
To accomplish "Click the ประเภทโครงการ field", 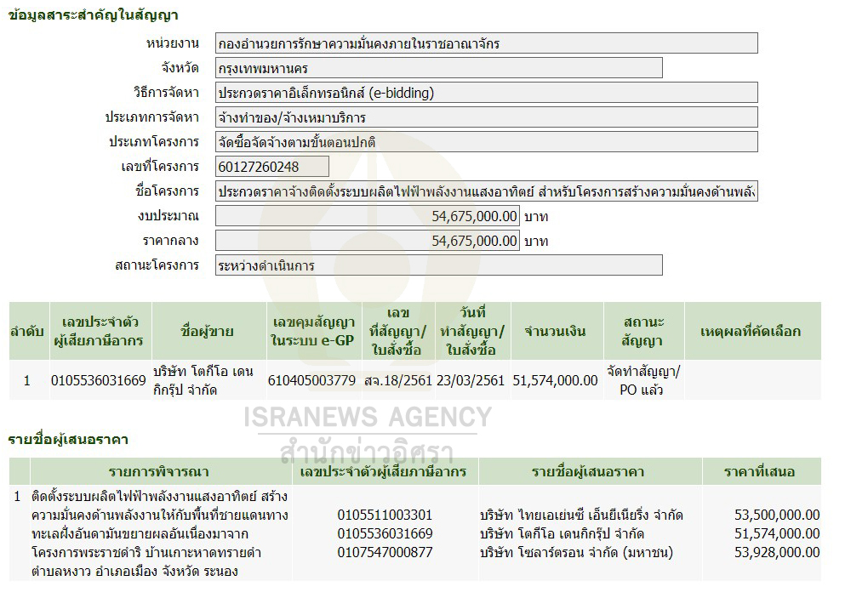I will coord(486,142).
